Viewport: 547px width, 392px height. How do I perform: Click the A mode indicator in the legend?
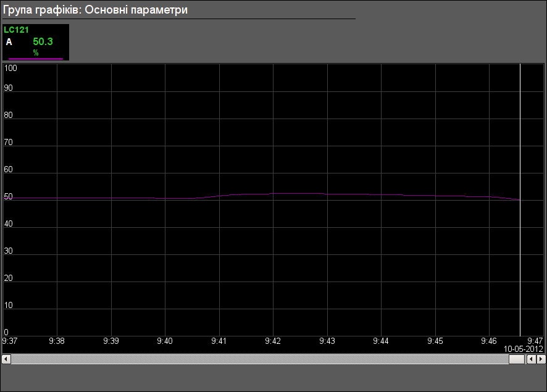[x=9, y=42]
